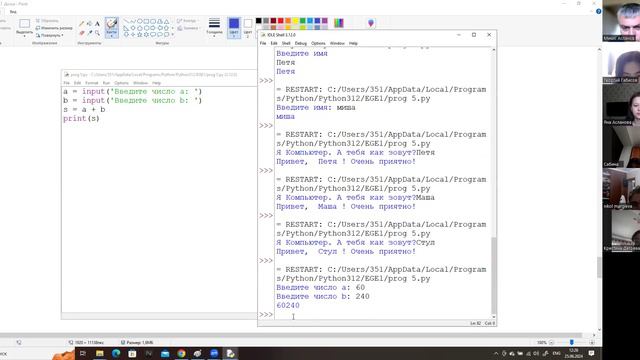Click the Paint zoom slider handle
The height and width of the screenshot is (360, 640).
click(x=571, y=342)
